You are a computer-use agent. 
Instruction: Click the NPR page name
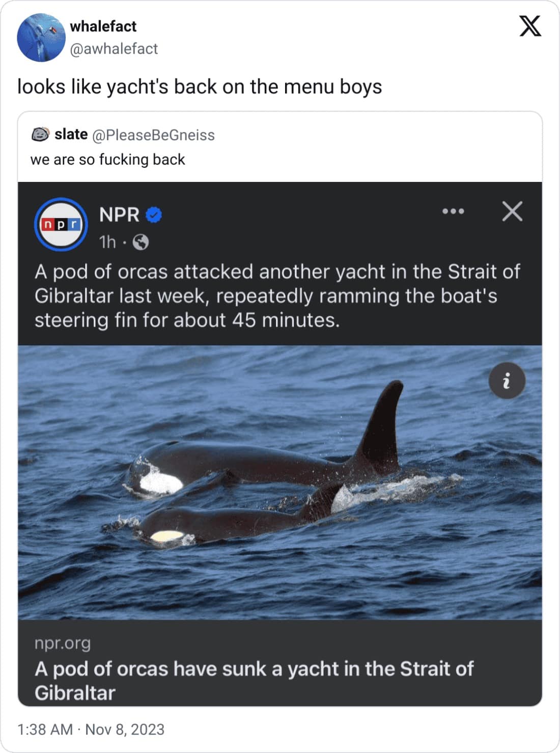[119, 214]
